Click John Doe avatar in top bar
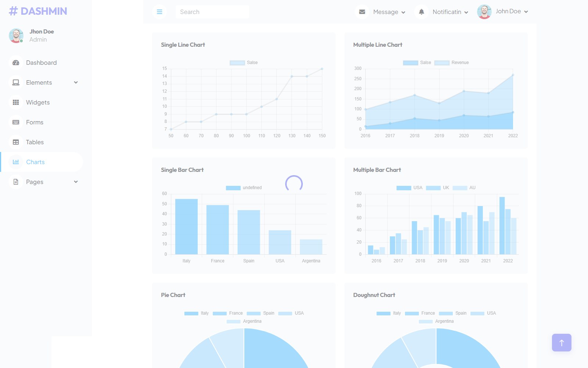588x368 pixels. coord(484,12)
